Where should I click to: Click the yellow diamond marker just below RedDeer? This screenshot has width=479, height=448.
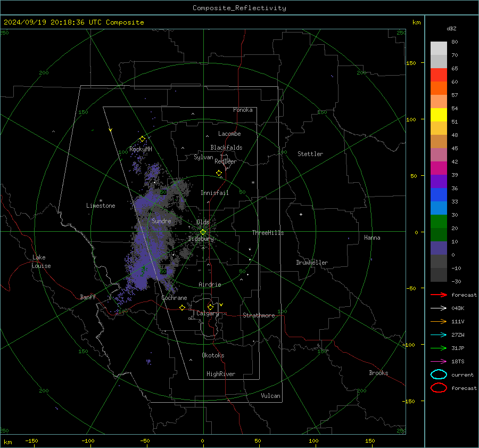pos(219,173)
